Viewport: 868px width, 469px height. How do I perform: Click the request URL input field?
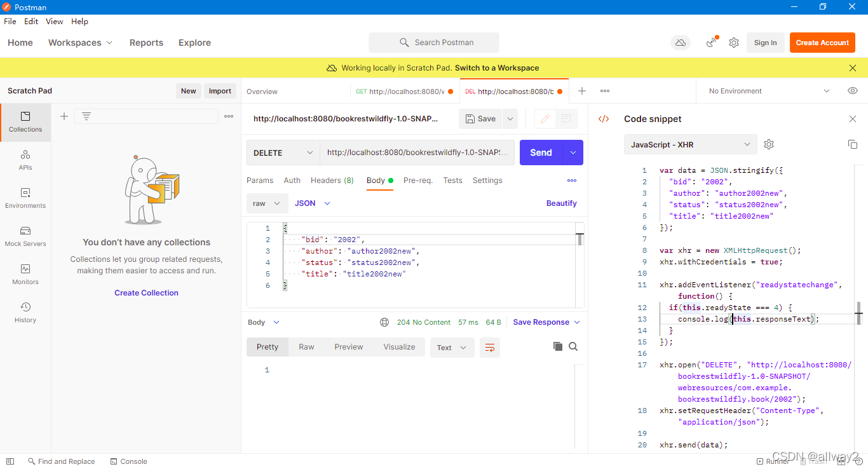[417, 153]
